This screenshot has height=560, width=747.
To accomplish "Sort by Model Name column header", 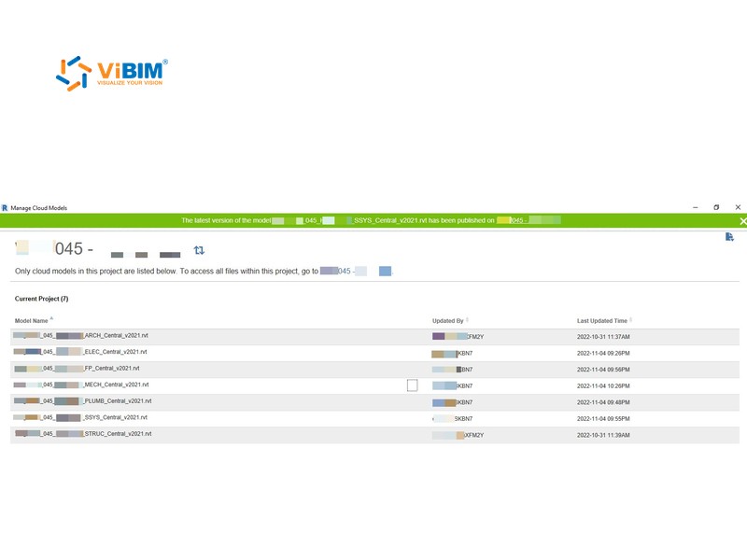I will [x=32, y=321].
